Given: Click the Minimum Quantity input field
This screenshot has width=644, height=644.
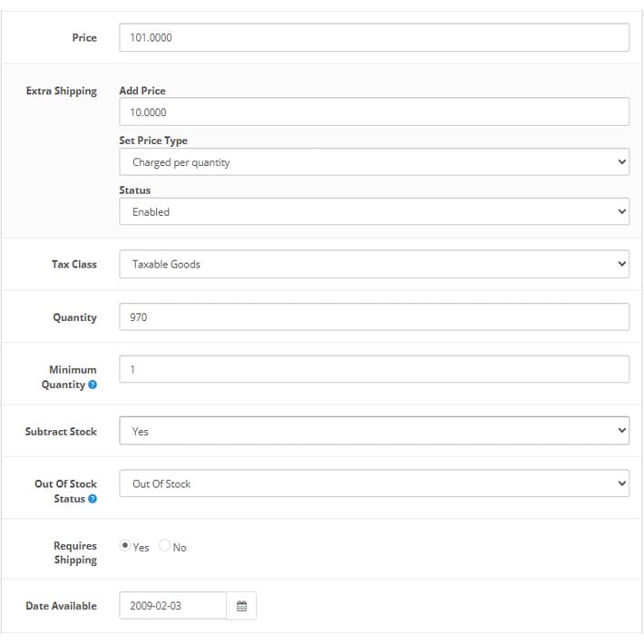Looking at the screenshot, I should [x=375, y=369].
